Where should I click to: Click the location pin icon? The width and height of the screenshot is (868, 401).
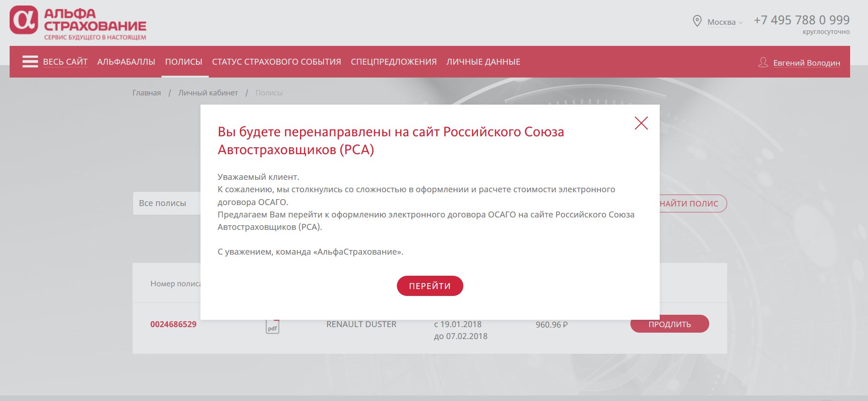(697, 21)
